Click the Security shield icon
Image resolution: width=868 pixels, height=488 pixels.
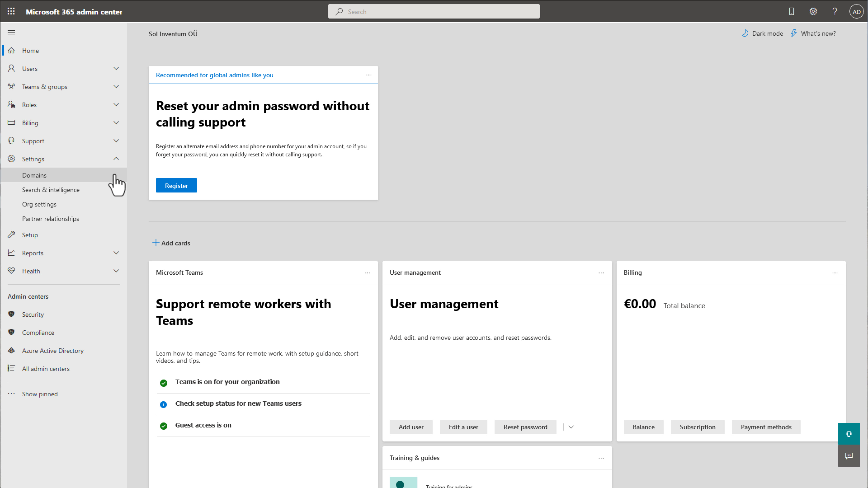(x=11, y=314)
